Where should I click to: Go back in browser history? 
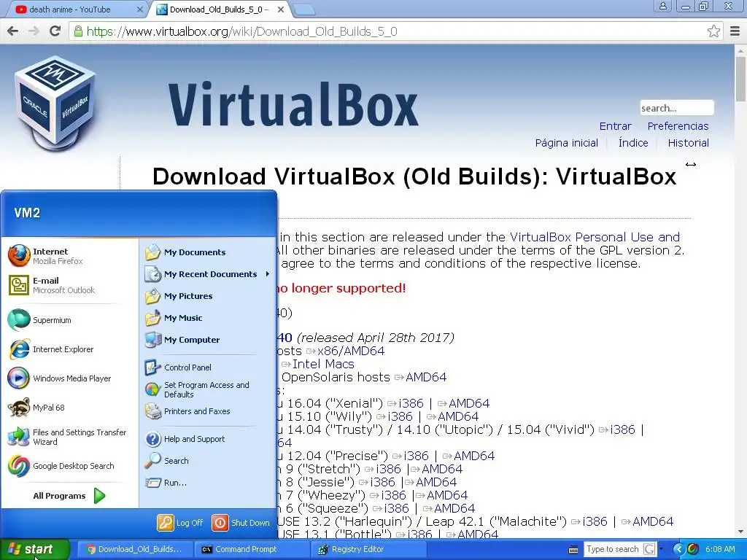[x=13, y=31]
